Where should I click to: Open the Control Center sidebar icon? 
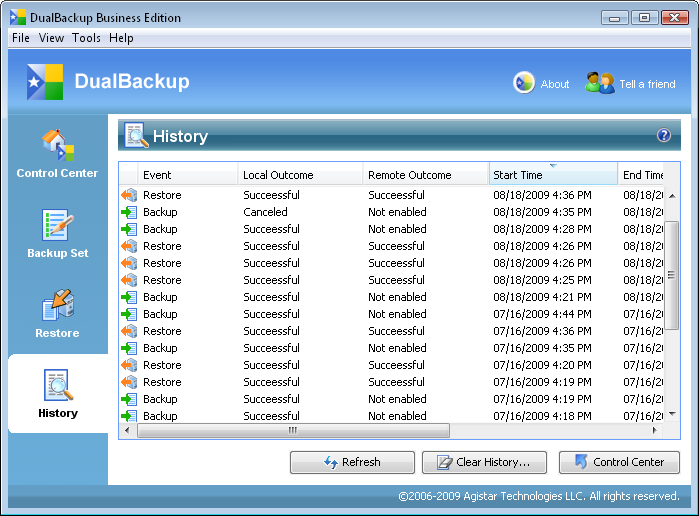coord(58,145)
